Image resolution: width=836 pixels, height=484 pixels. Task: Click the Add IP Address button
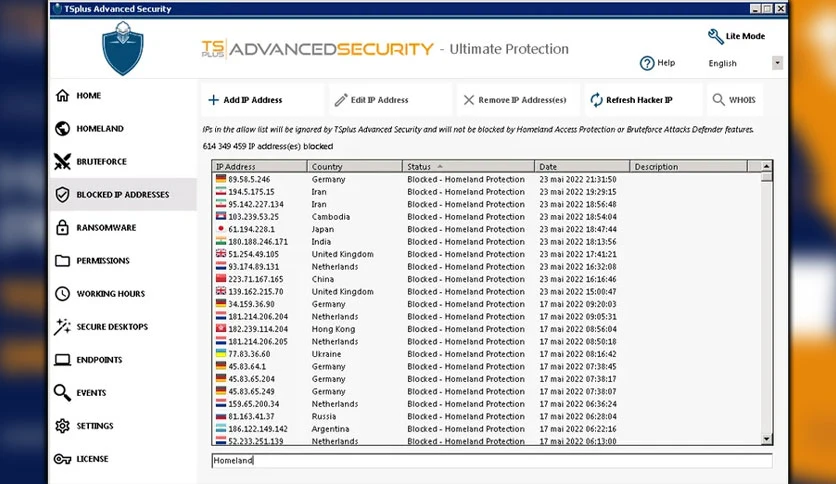click(262, 100)
